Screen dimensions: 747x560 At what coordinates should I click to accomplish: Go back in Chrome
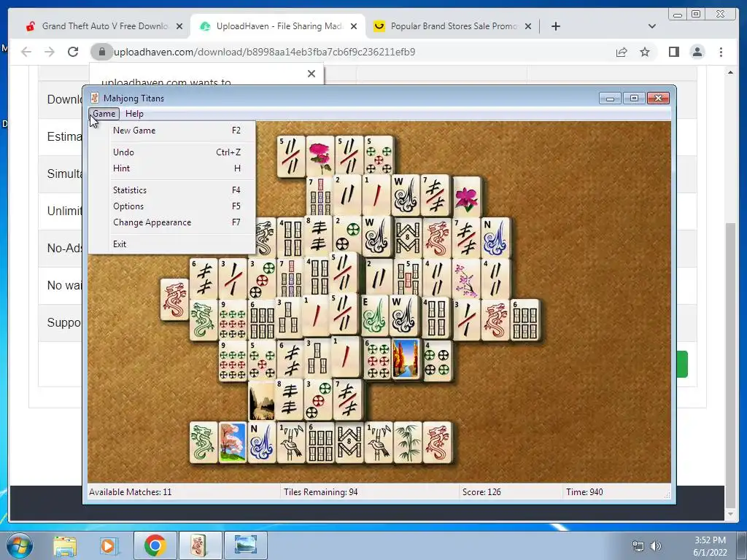tap(26, 52)
